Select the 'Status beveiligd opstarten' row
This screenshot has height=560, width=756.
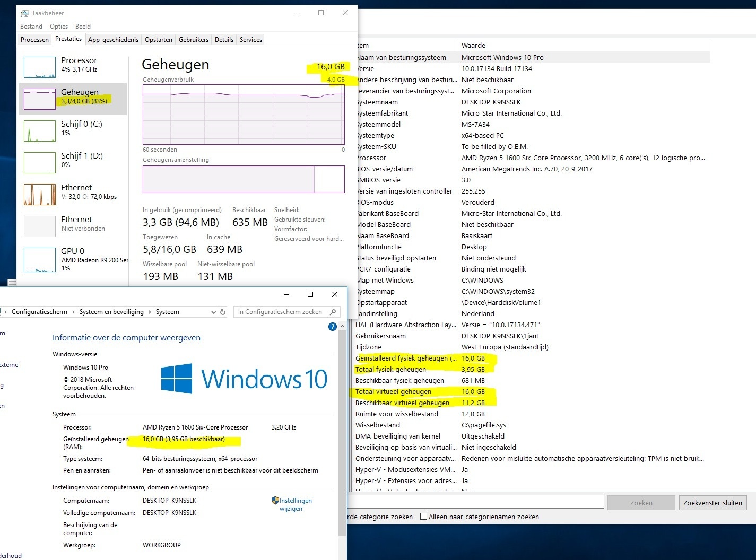pyautogui.click(x=533, y=258)
